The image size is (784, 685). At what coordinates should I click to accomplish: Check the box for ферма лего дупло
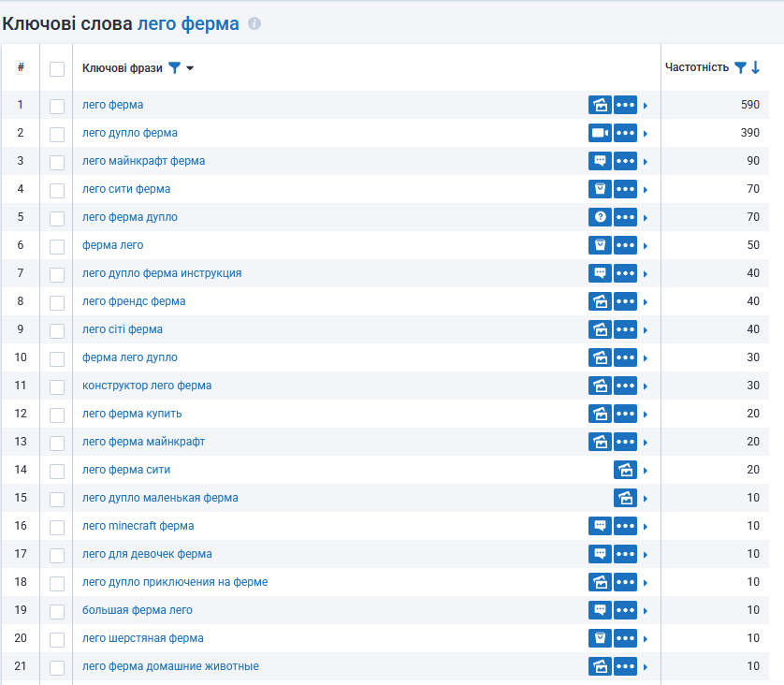point(57,359)
